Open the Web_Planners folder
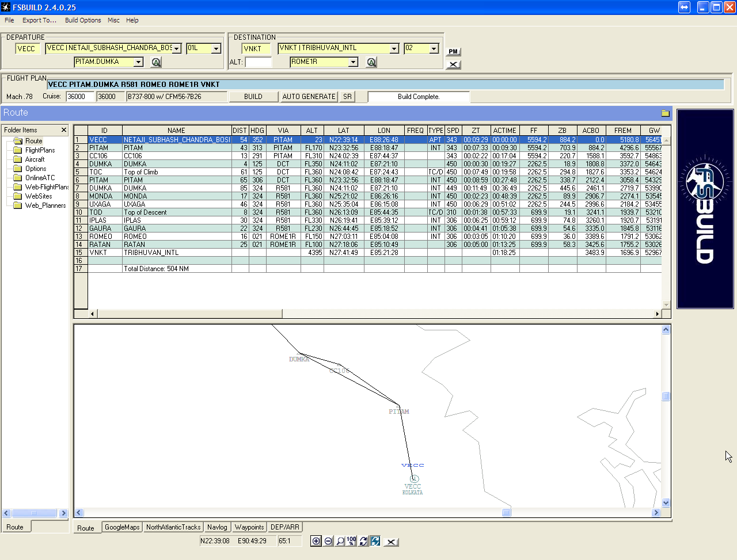 pyautogui.click(x=40, y=205)
